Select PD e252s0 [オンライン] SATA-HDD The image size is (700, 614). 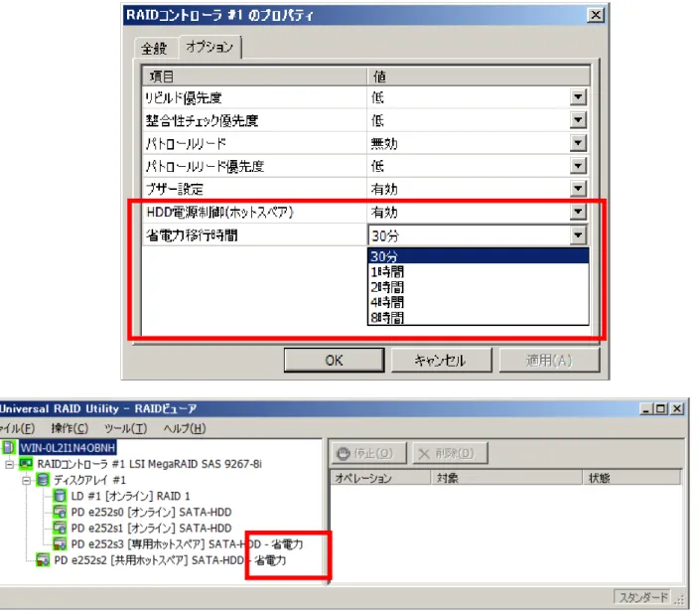[151, 513]
